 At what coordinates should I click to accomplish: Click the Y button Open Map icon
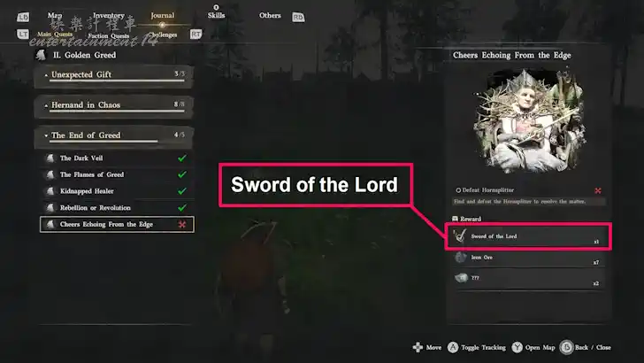click(x=517, y=347)
